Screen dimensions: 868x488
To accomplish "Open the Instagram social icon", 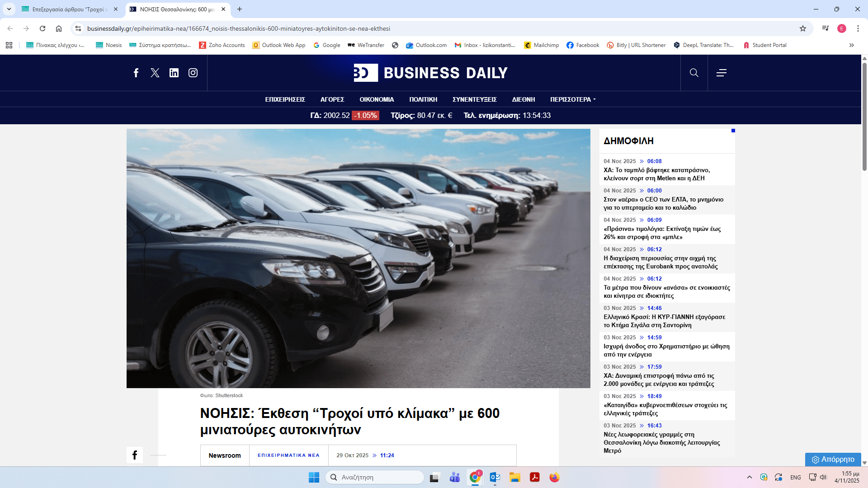I will 193,73.
